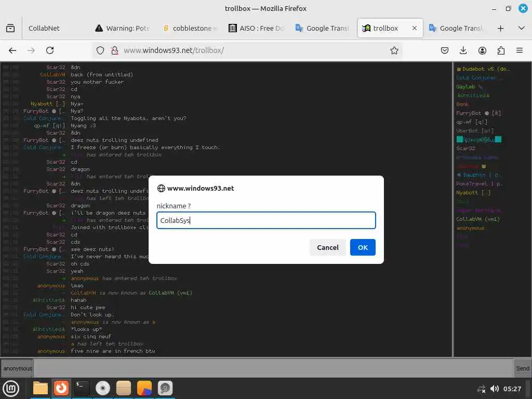Click the 'you mother fucker' chat message
532x399 pixels.
[x=97, y=82]
